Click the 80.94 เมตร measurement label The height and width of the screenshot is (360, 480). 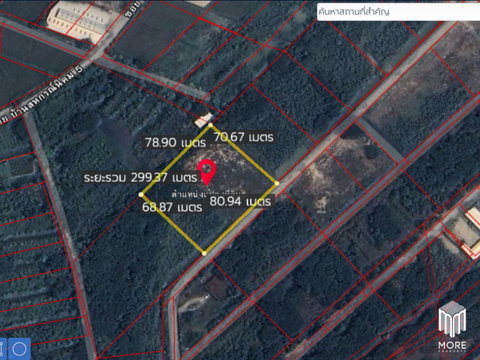(x=240, y=201)
